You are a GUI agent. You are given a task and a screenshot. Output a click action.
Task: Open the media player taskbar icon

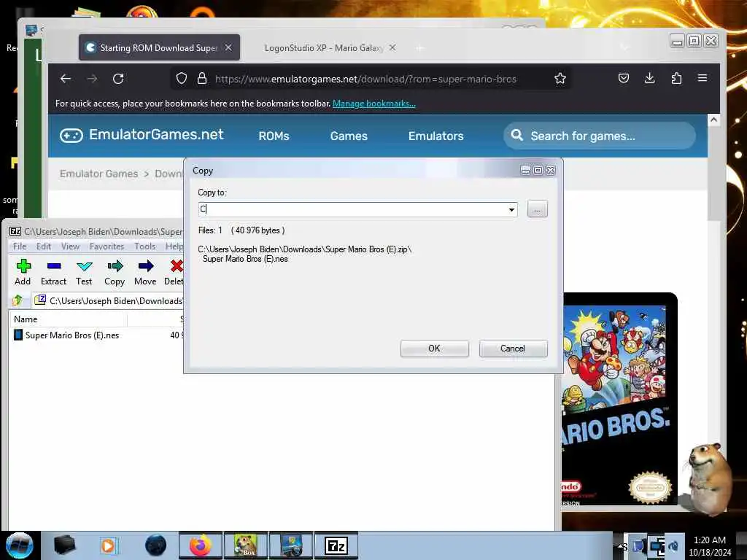coord(108,545)
